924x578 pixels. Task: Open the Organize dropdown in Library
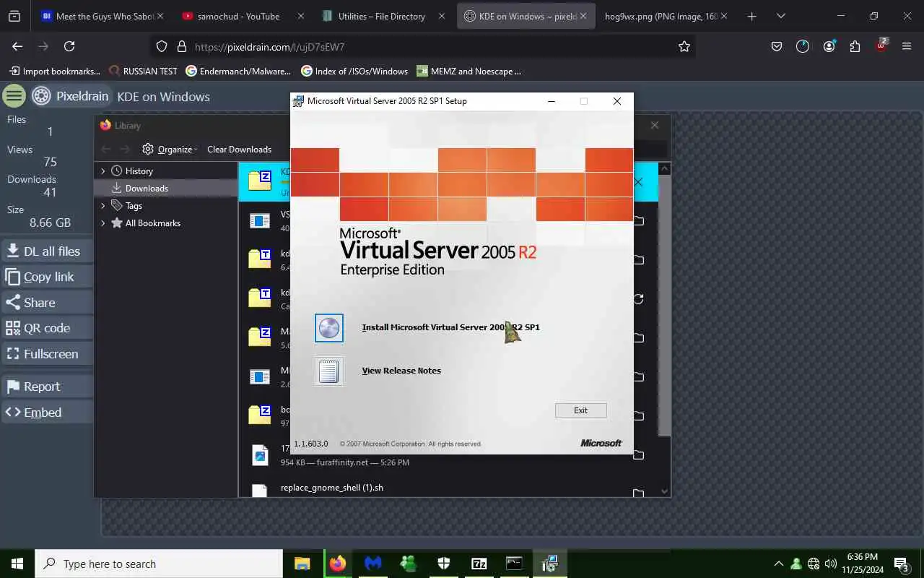[170, 150]
